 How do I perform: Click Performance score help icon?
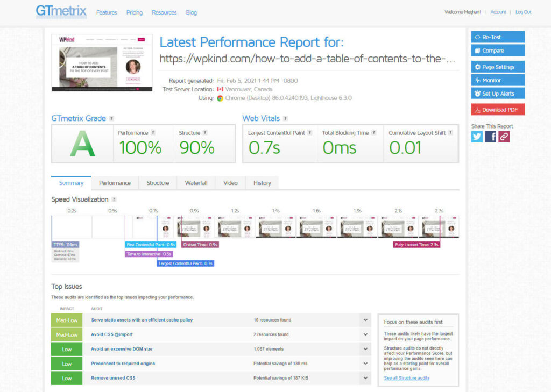(153, 133)
